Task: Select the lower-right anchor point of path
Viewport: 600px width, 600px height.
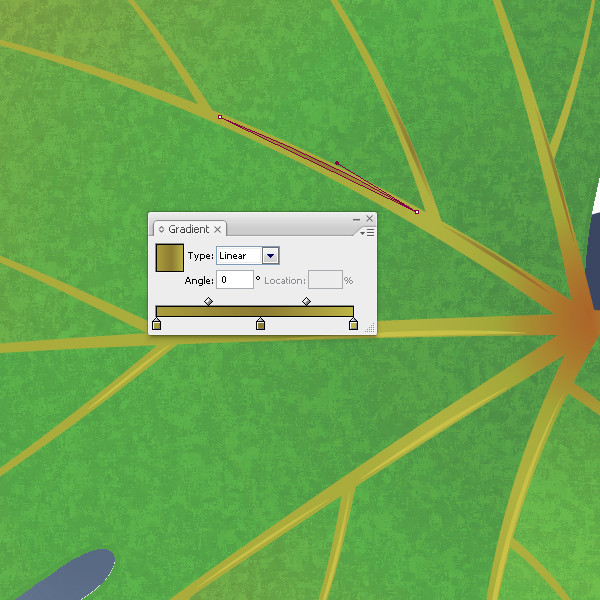Action: click(417, 212)
